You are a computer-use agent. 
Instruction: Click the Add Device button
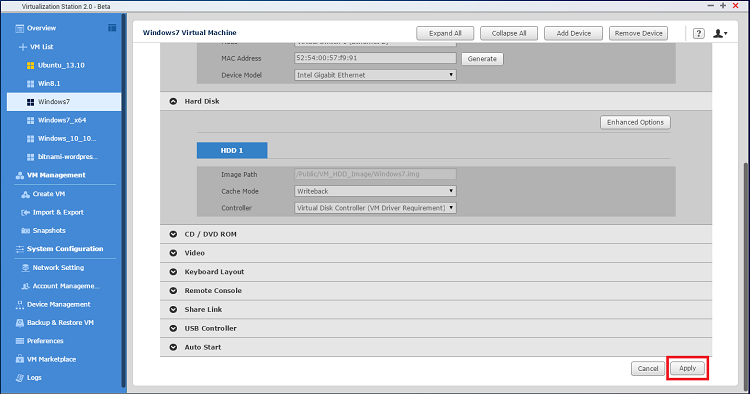(574, 33)
